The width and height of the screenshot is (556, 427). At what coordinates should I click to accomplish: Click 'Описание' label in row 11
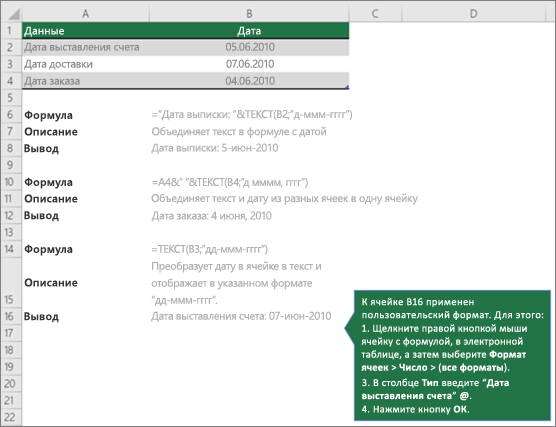[51, 199]
